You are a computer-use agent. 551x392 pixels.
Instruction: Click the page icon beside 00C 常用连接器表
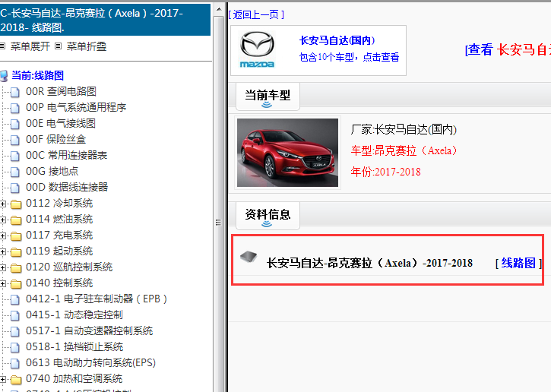coord(14,156)
